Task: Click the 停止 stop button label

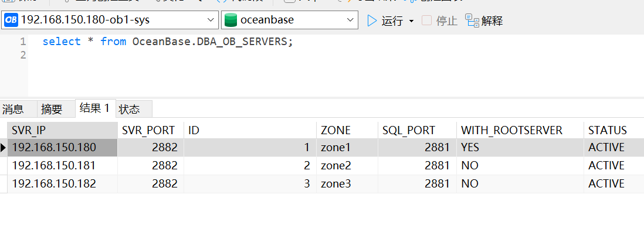Action: 447,21
